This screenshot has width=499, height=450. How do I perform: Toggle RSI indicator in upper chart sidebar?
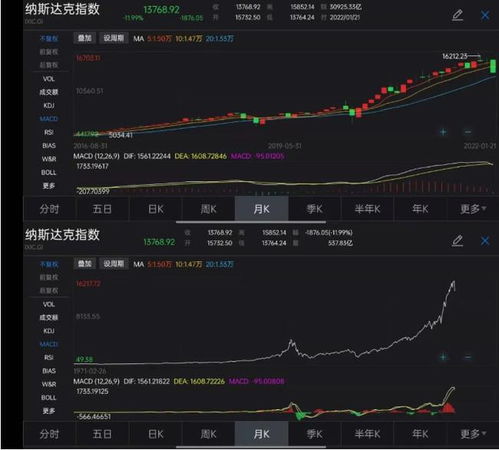pos(49,132)
